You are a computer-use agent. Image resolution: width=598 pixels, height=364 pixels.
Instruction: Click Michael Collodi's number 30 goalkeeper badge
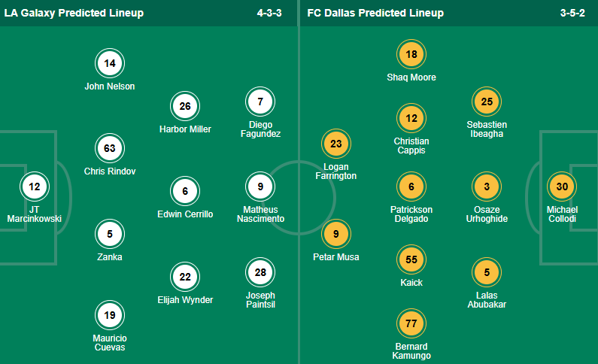tap(562, 186)
